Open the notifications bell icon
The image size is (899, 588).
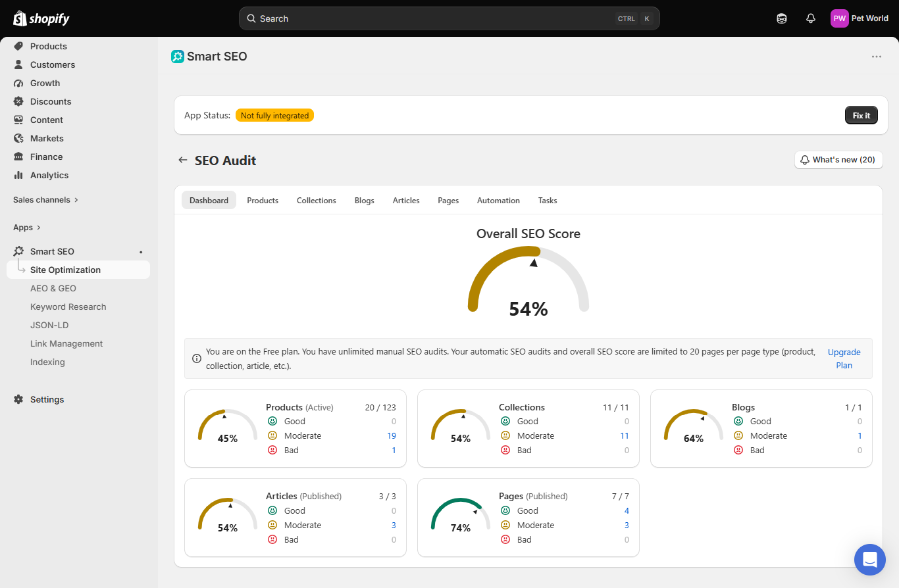(811, 18)
